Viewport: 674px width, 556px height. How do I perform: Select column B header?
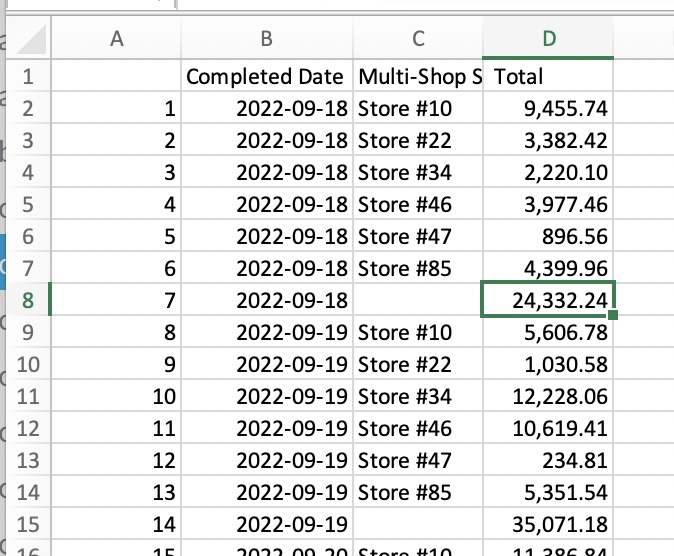pos(265,39)
